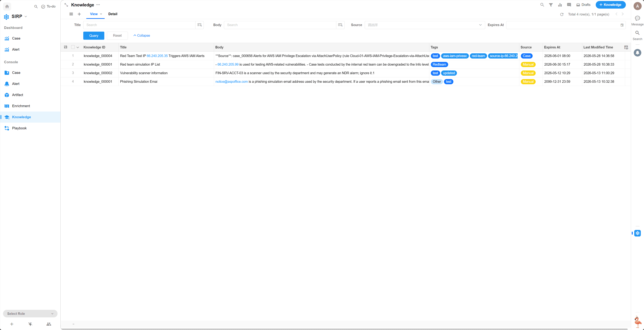The width and height of the screenshot is (644, 330).
Task: Click the top toolbar search icon
Action: click(542, 5)
